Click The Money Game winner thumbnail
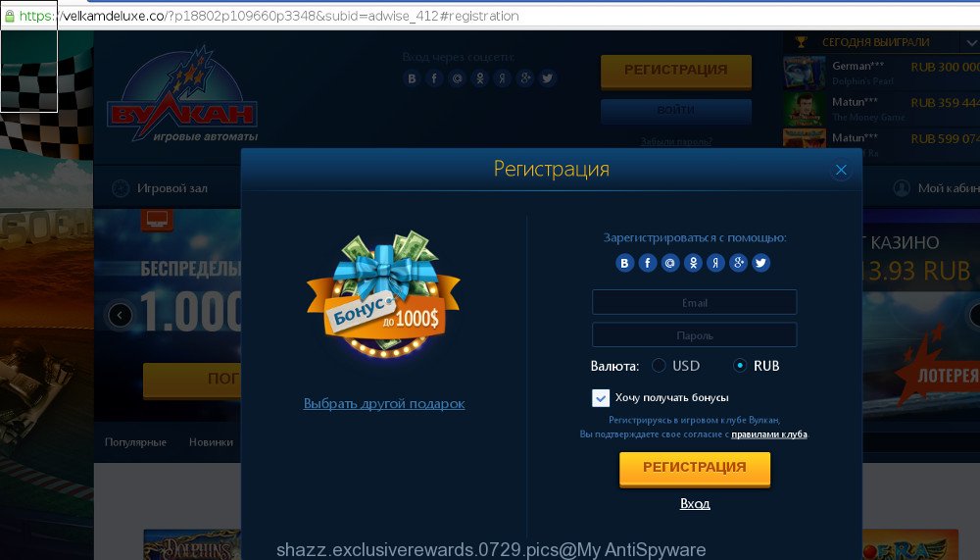980x560 pixels. pyautogui.click(x=804, y=109)
